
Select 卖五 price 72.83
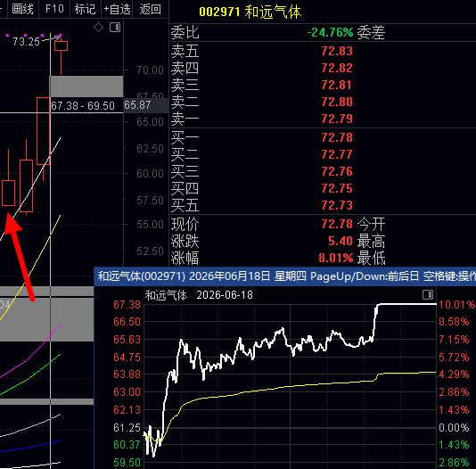point(337,51)
